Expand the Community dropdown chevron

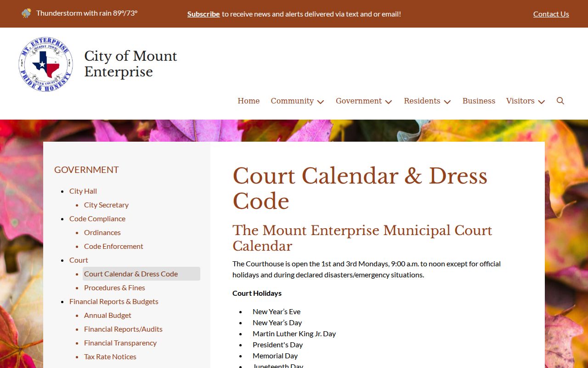click(x=321, y=102)
